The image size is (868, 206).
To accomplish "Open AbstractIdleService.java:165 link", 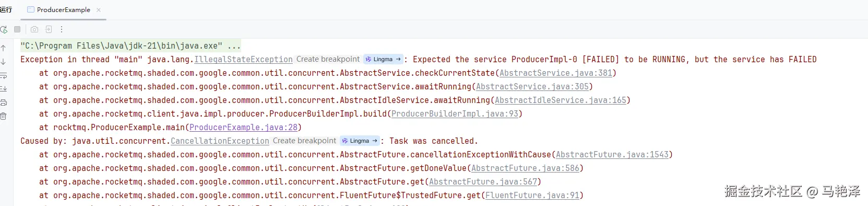I will pyautogui.click(x=561, y=100).
